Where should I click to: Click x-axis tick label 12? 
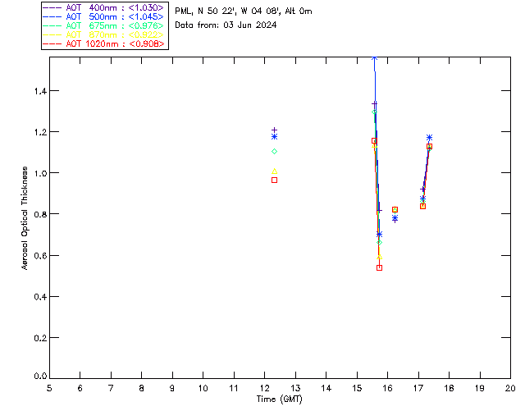coord(264,389)
